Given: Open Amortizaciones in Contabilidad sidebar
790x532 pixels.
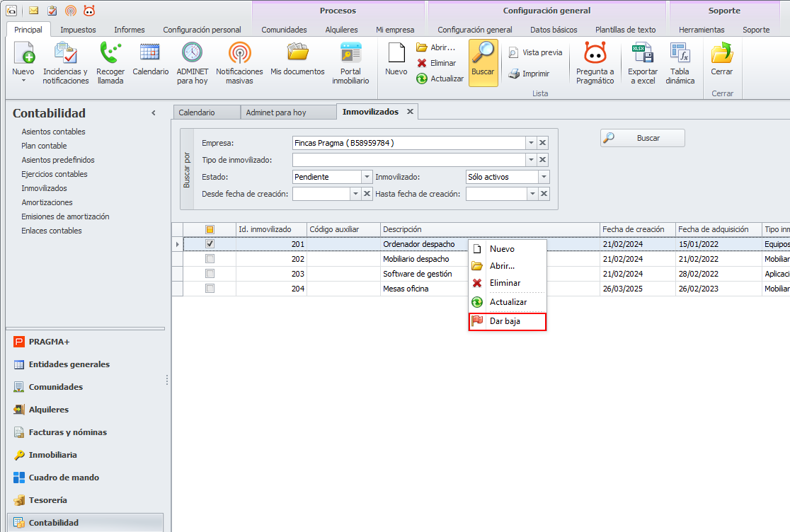Looking at the screenshot, I should click(47, 202).
